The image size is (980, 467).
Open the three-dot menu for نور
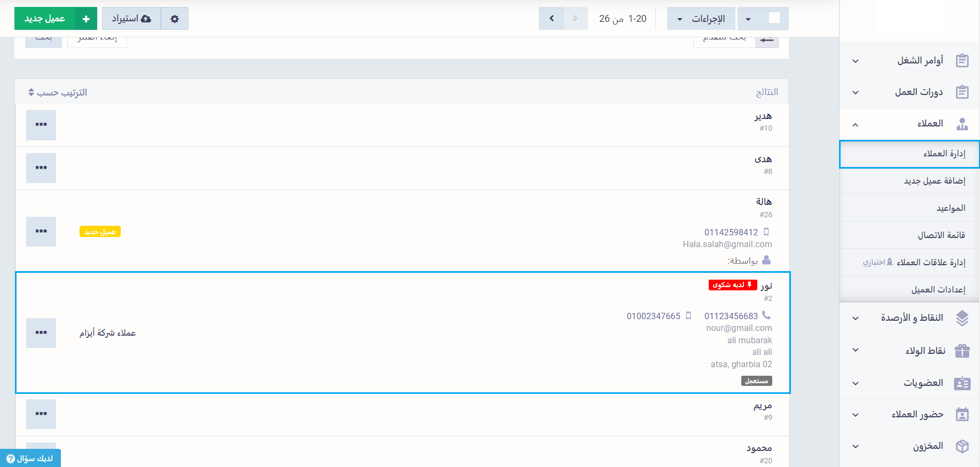click(x=41, y=333)
